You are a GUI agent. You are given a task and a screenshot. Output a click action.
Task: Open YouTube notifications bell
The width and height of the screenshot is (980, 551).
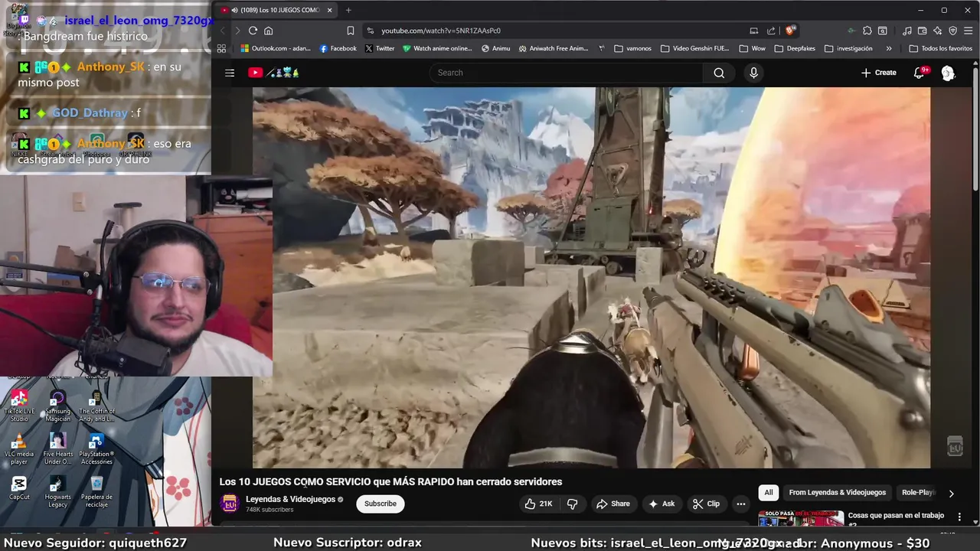pyautogui.click(x=920, y=73)
